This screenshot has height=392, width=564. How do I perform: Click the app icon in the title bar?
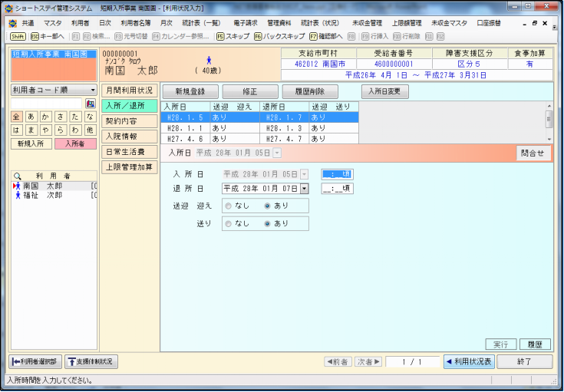pos(8,7)
